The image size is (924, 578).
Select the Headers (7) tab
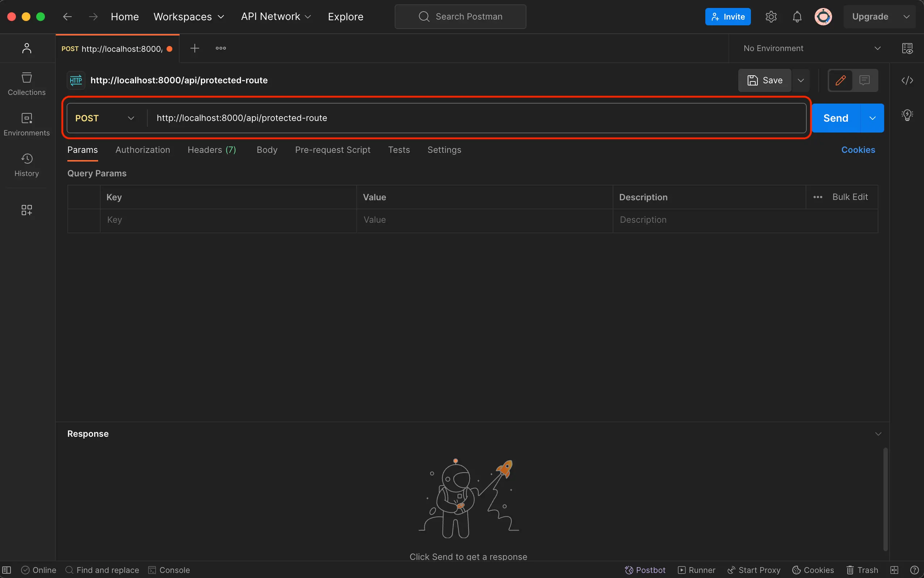211,150
